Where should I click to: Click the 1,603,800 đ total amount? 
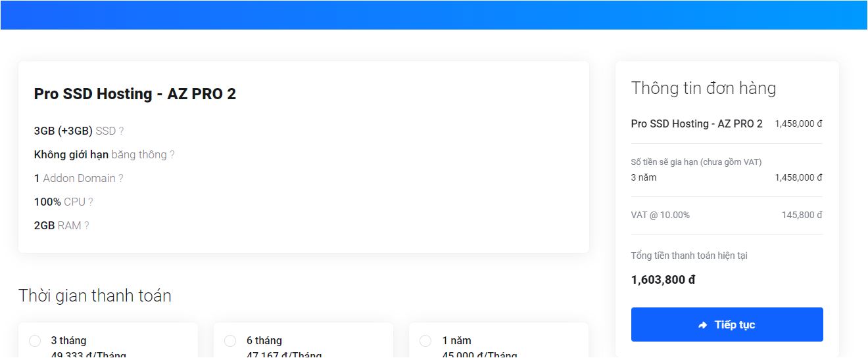point(663,280)
